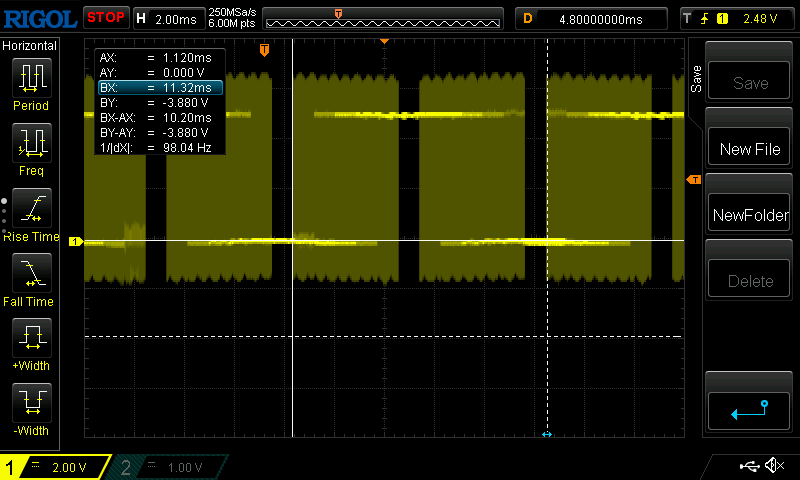Click the Save menu button
This screenshot has height=480, width=800.
click(x=749, y=81)
